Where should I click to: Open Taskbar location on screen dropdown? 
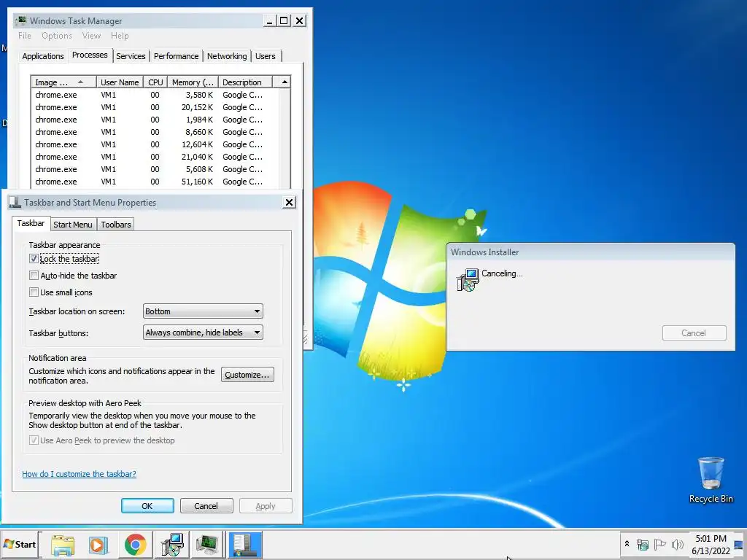(203, 311)
